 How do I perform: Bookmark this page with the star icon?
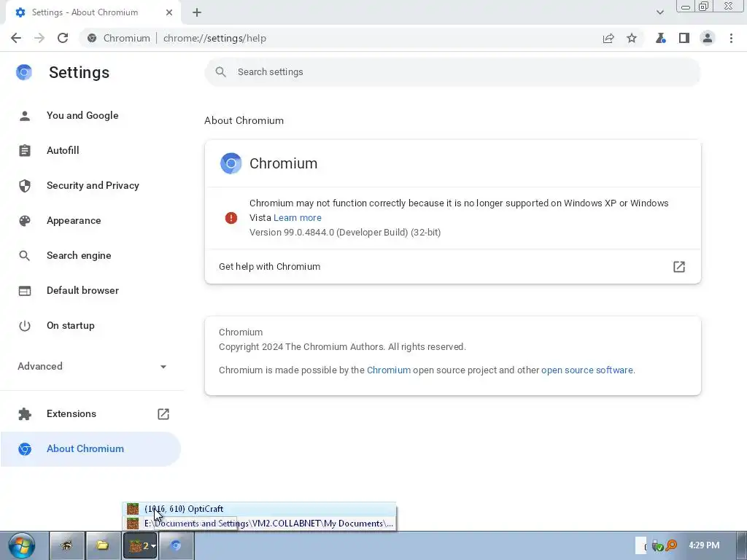pyautogui.click(x=632, y=38)
